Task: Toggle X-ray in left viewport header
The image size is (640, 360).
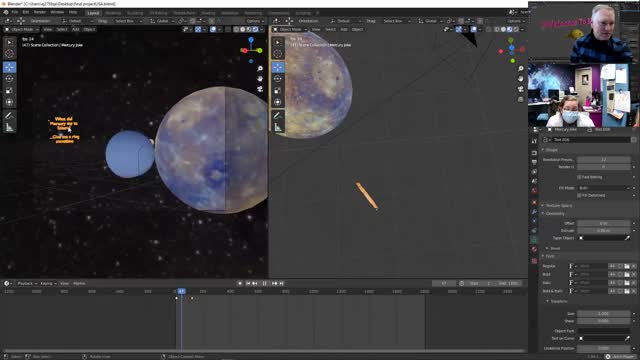Action: pyautogui.click(x=228, y=29)
